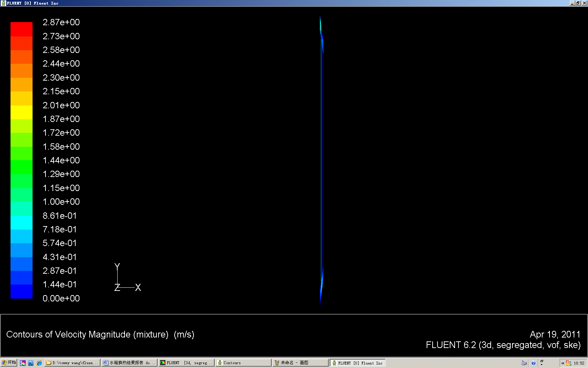Open the FLUENT [3d, segreg...] console window
The image size is (588, 368).
186,363
